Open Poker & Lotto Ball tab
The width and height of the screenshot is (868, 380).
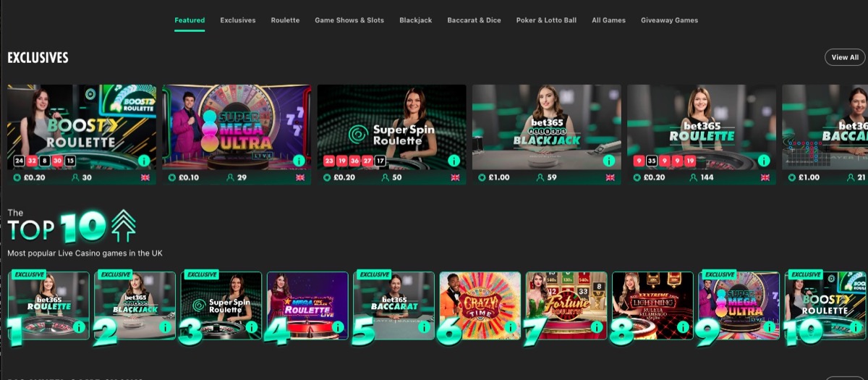click(x=546, y=20)
